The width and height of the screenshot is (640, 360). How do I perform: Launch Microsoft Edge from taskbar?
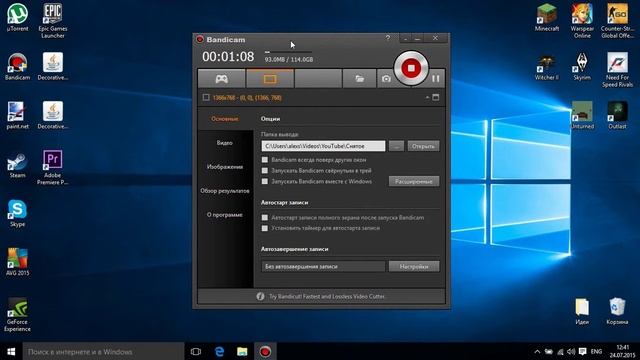tap(219, 351)
